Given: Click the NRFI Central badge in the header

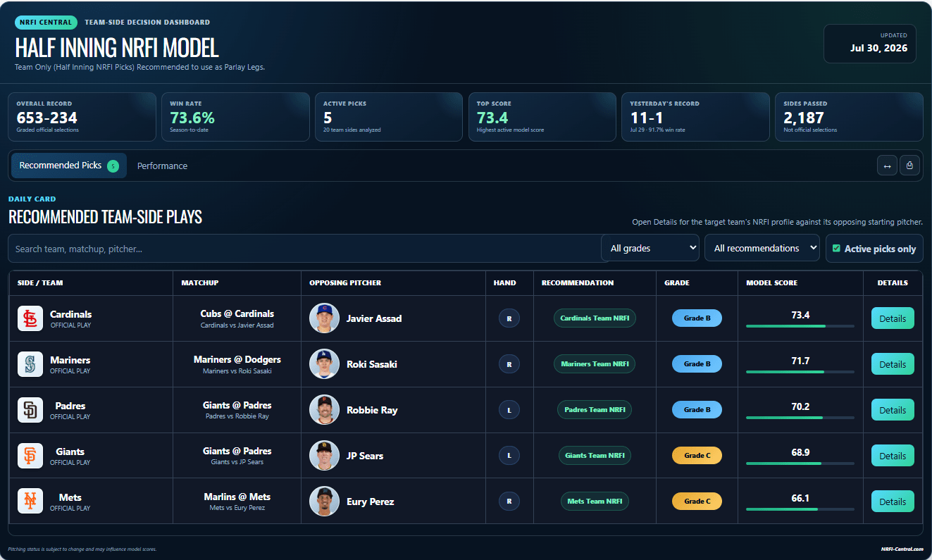Looking at the screenshot, I should [46, 23].
